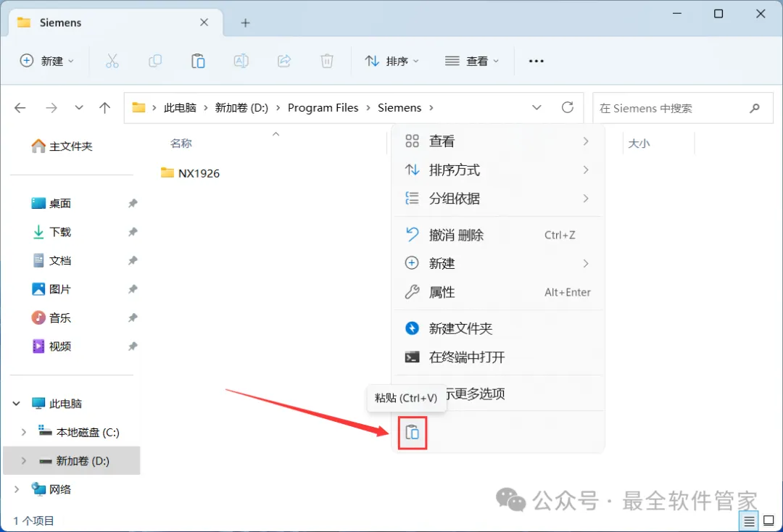
Task: Unpin 下载 using its pin icon
Action: (133, 232)
